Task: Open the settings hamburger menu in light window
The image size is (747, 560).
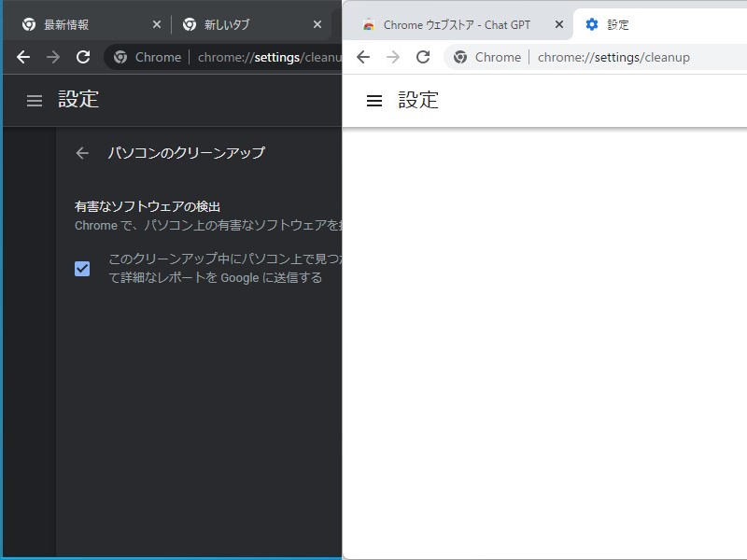Action: 373,101
